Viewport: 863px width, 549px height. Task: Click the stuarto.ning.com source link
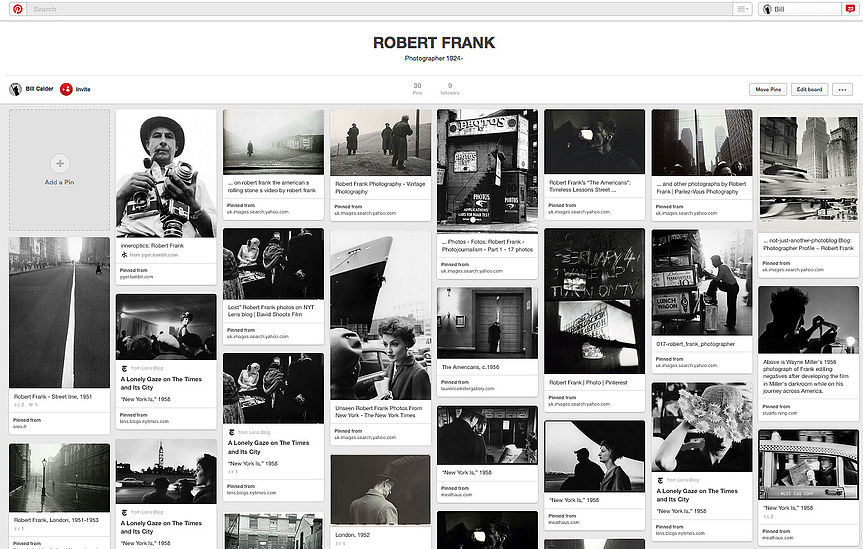(780, 412)
